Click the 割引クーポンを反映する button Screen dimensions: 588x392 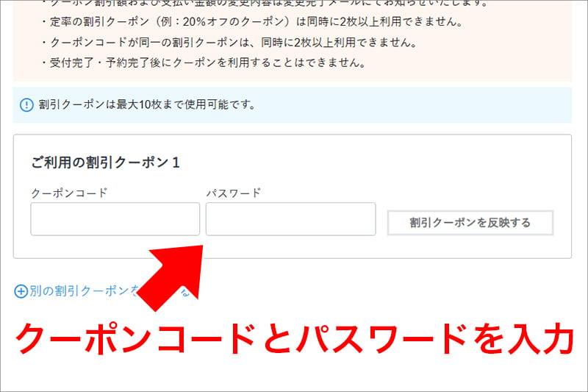click(470, 223)
